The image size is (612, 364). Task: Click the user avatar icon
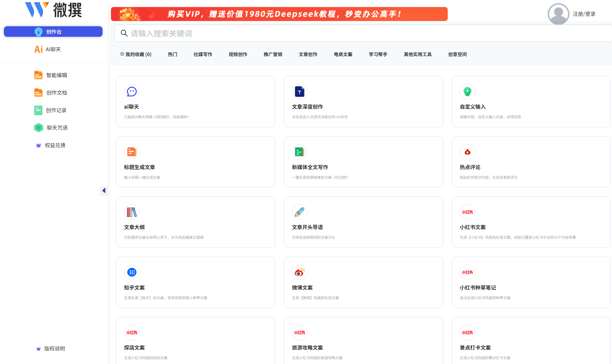559,14
